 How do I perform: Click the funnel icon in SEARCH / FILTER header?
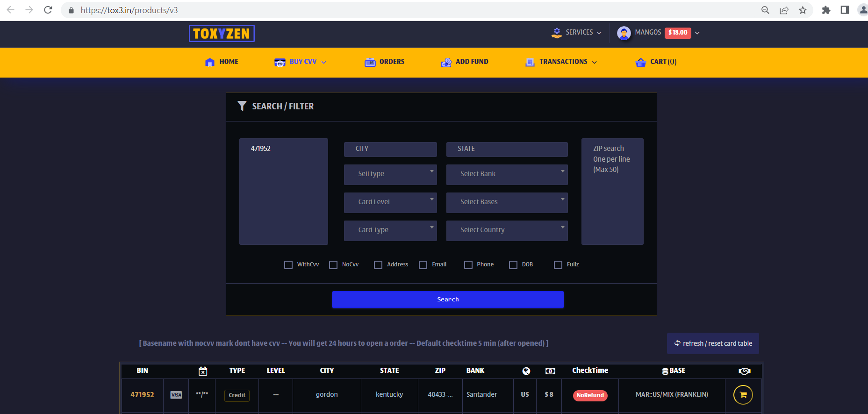click(242, 106)
